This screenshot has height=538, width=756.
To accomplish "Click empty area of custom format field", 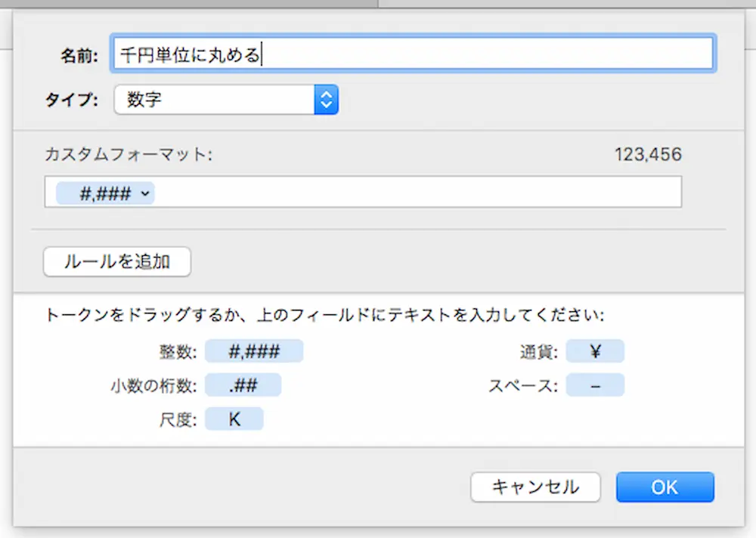I will pyautogui.click(x=416, y=193).
